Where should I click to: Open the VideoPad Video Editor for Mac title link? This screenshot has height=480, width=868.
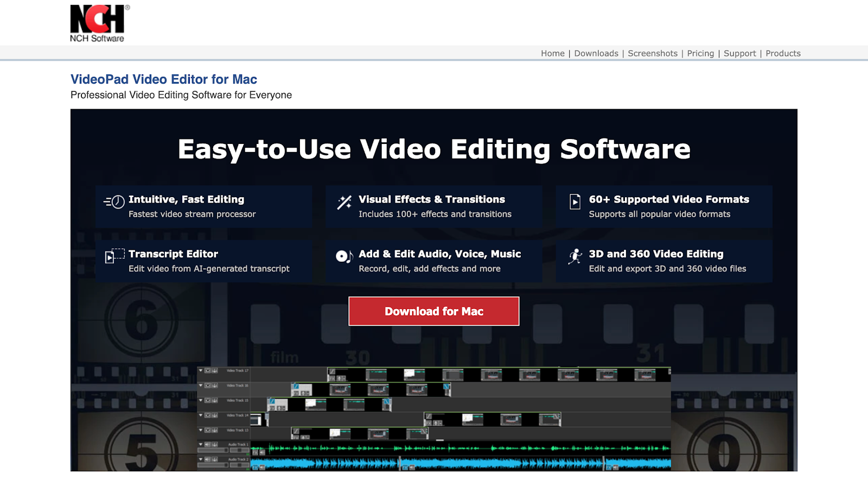click(164, 79)
